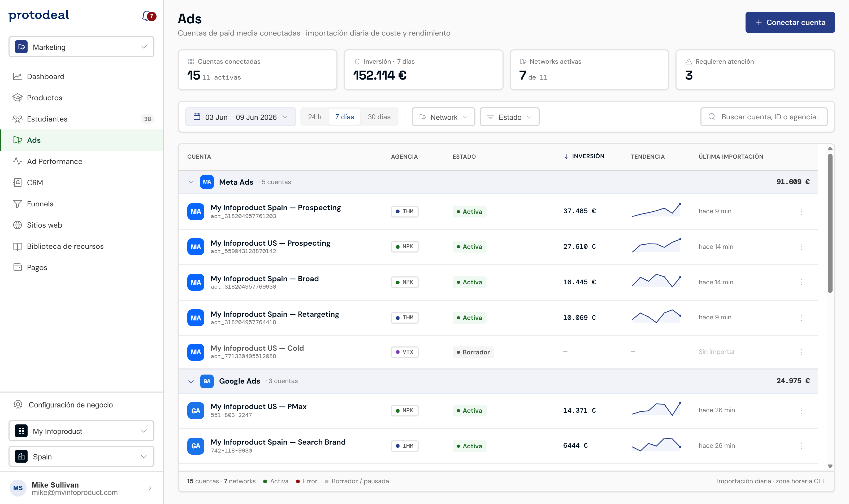Open the Network filter dropdown
849x504 pixels.
tap(443, 117)
